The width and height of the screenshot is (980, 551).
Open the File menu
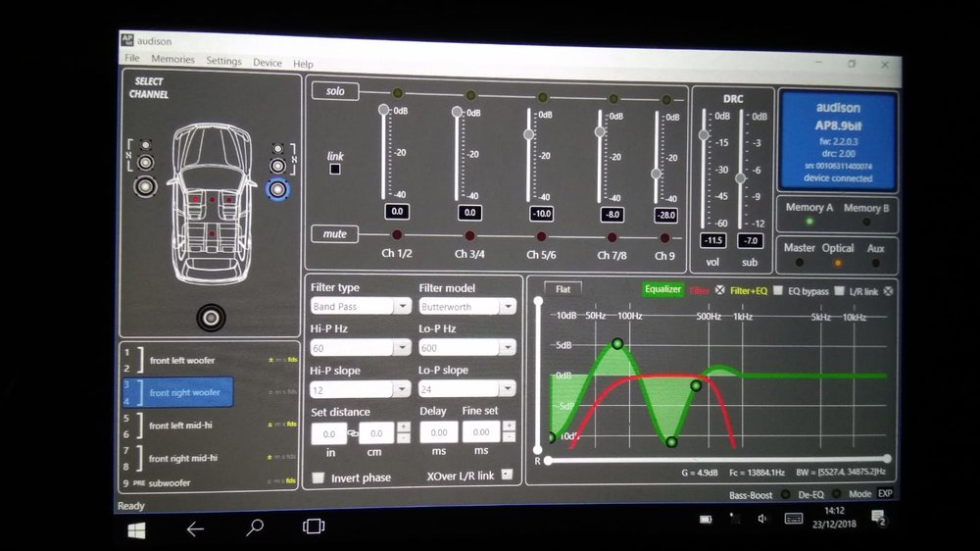tap(132, 58)
